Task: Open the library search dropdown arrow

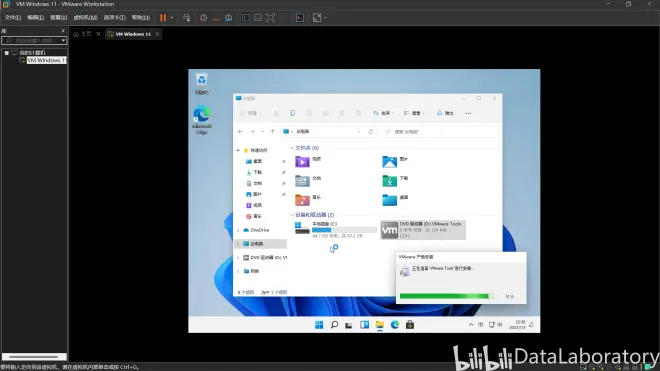Action: pyautogui.click(x=63, y=40)
